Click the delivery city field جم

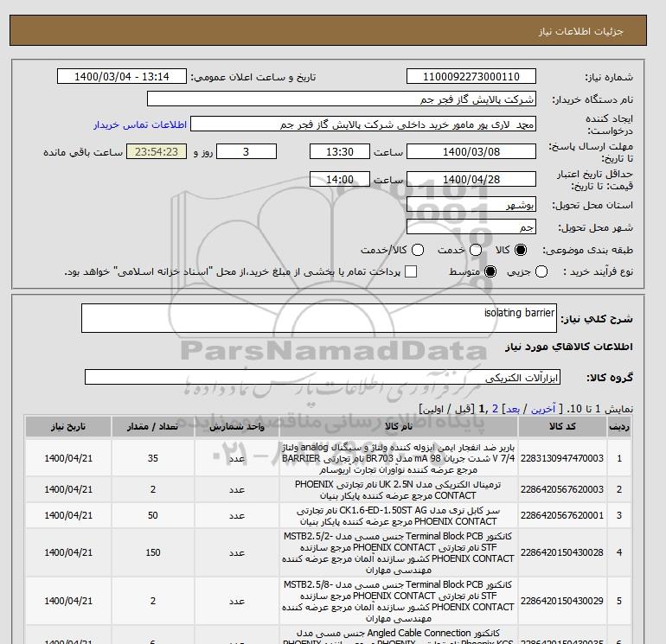471,226
